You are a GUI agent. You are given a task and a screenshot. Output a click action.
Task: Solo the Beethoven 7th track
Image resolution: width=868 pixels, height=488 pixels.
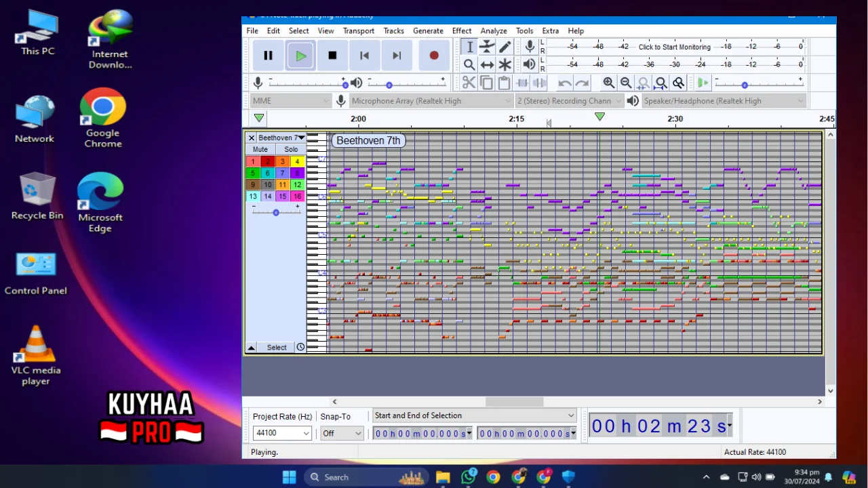[291, 149]
